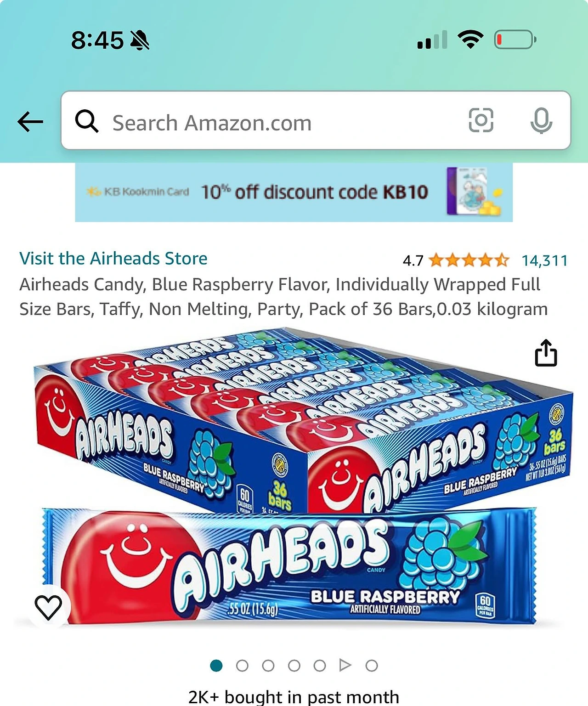Select the third image dot indicator
The image size is (588, 706).
pyautogui.click(x=268, y=665)
